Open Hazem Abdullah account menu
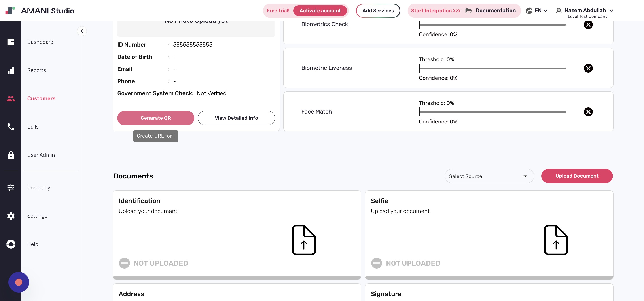 click(585, 11)
